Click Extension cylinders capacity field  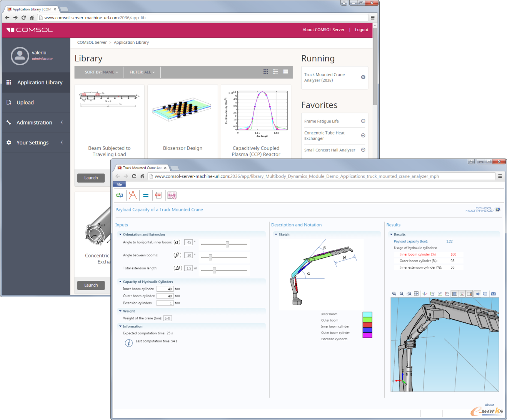pos(165,303)
